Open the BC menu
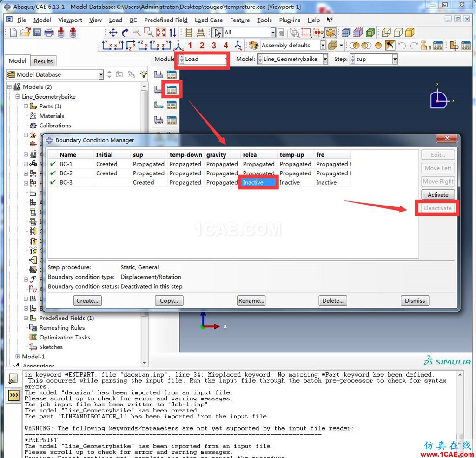This screenshot has height=458, width=476. click(x=133, y=20)
